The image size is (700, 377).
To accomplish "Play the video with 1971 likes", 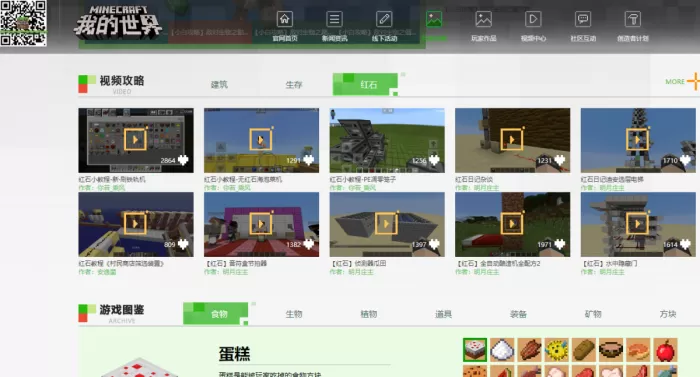I will click(512, 224).
